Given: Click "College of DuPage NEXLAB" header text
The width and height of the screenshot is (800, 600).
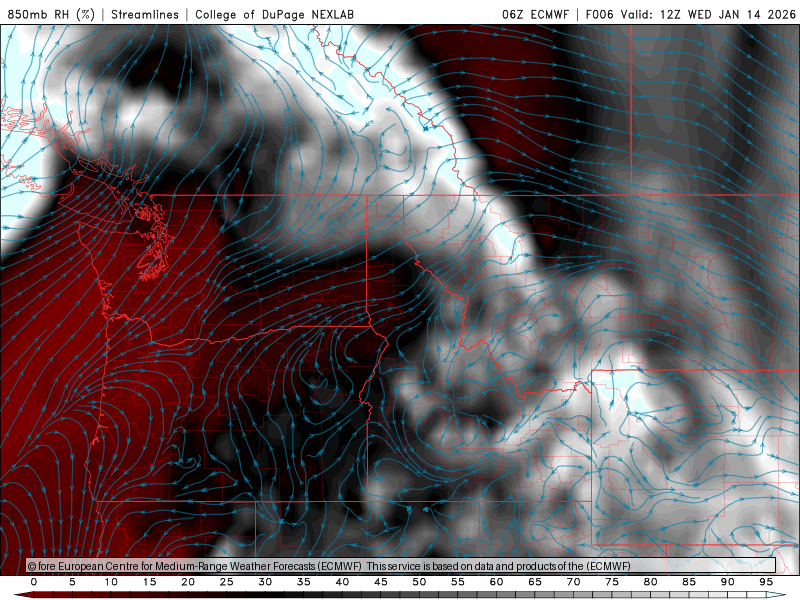Looking at the screenshot, I should click(x=274, y=14).
